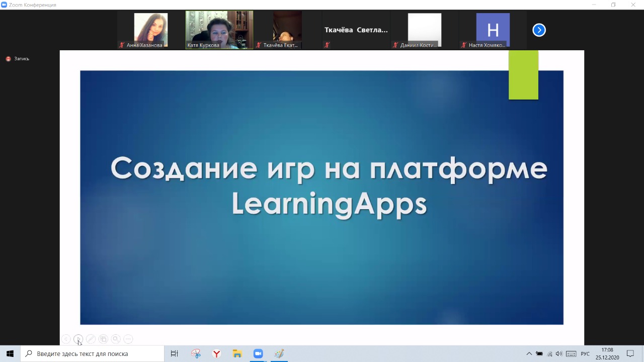644x362 pixels.
Task: Select Анна Хазанова's video thumbnail
Action: click(150, 30)
